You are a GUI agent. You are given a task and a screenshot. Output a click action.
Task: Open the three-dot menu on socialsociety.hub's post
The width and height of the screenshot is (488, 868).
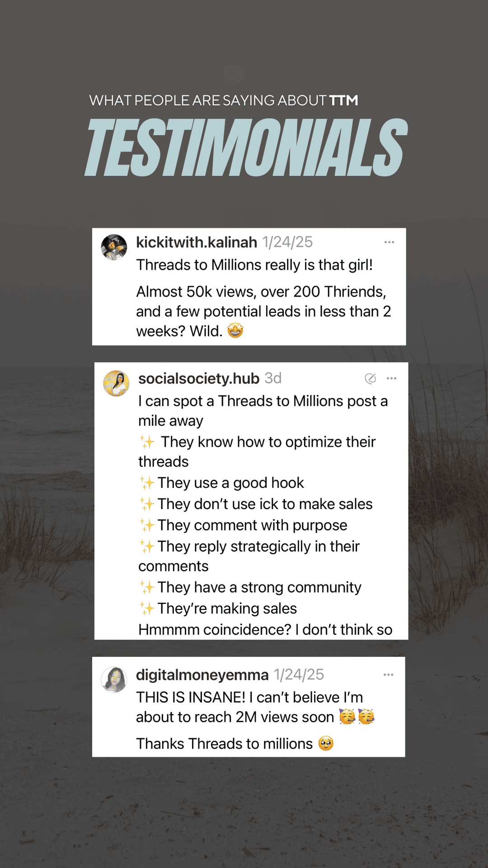click(391, 378)
